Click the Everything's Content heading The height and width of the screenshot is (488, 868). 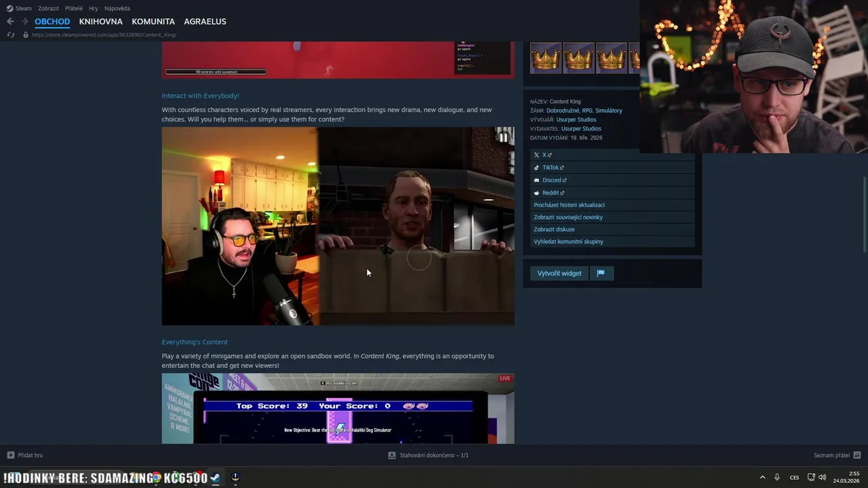coord(195,342)
